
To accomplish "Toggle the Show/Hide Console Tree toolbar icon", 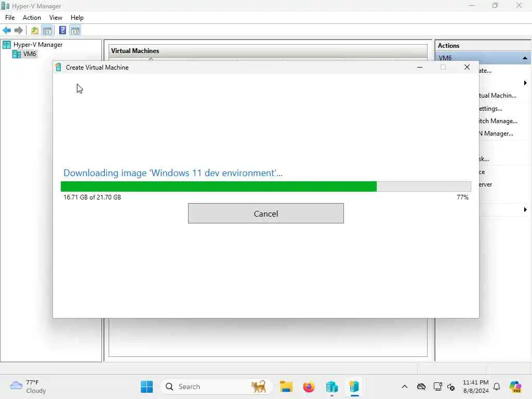I will [47, 31].
